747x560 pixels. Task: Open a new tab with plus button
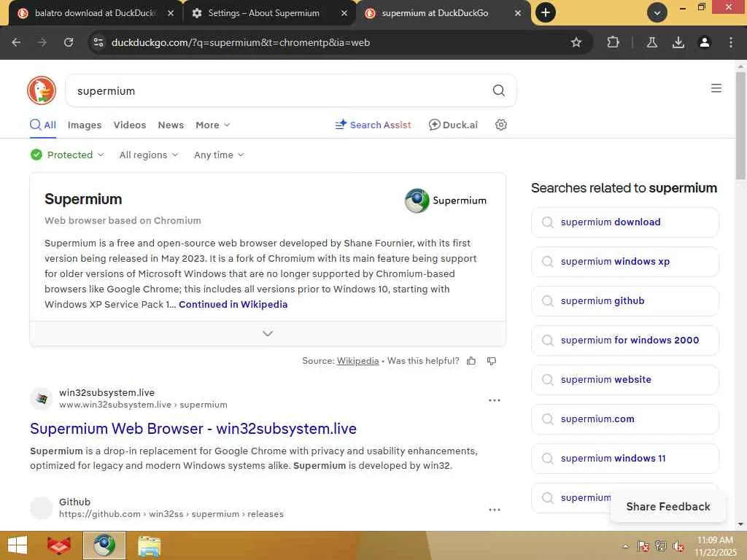[546, 13]
